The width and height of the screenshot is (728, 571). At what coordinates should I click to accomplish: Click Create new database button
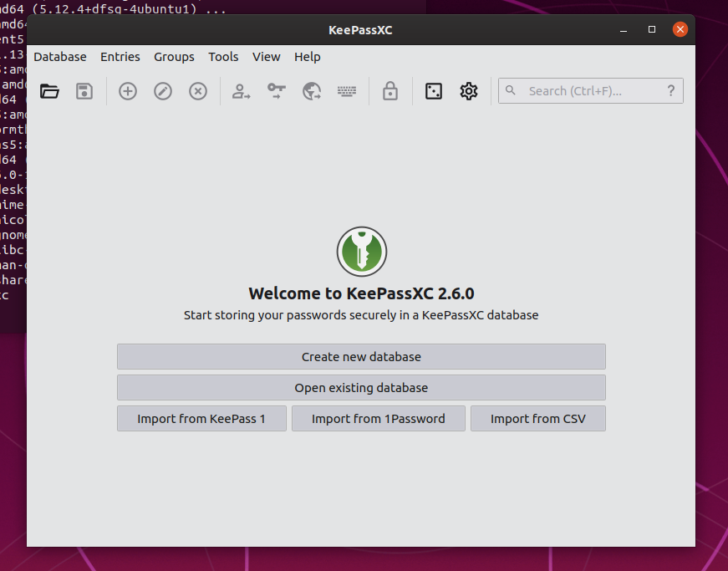[361, 356]
